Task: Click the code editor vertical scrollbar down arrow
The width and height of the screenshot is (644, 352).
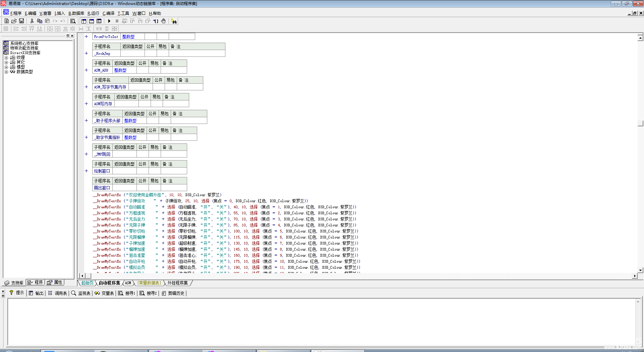Action: coord(640,270)
